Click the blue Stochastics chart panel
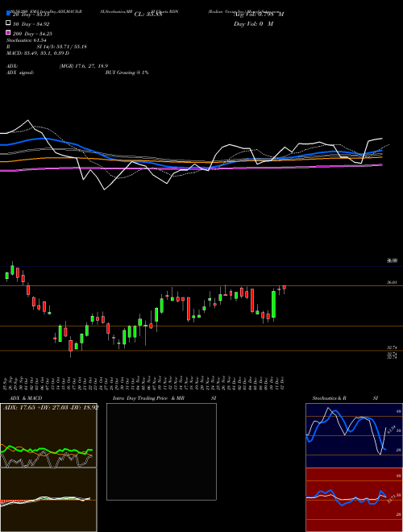Screen dimensions: 403x532 [x=354, y=435]
